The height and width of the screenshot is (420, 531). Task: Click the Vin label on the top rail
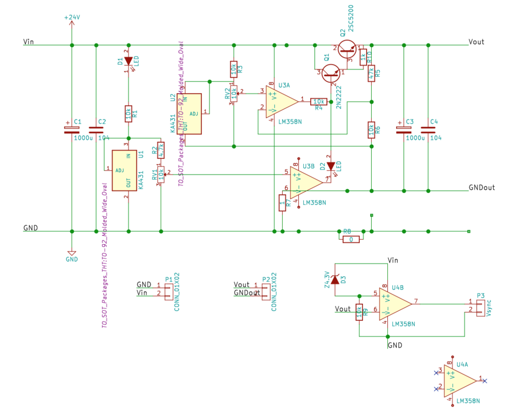click(x=29, y=41)
